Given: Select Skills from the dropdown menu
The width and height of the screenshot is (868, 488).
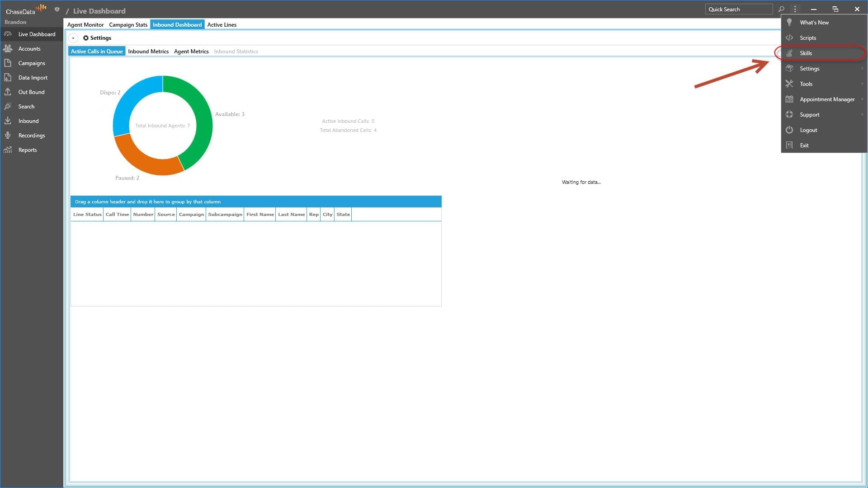Looking at the screenshot, I should click(x=806, y=53).
